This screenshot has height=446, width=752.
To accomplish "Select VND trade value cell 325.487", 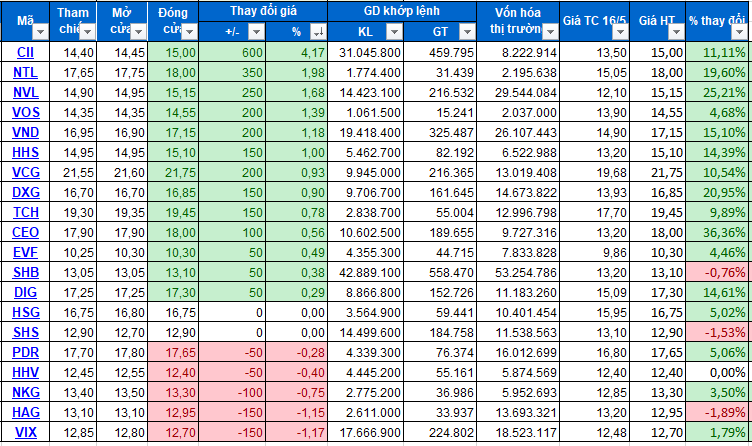I will (x=440, y=132).
